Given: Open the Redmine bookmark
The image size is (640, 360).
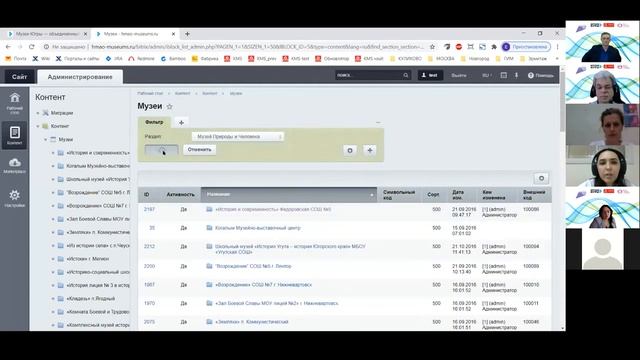Looking at the screenshot, I should (141, 59).
